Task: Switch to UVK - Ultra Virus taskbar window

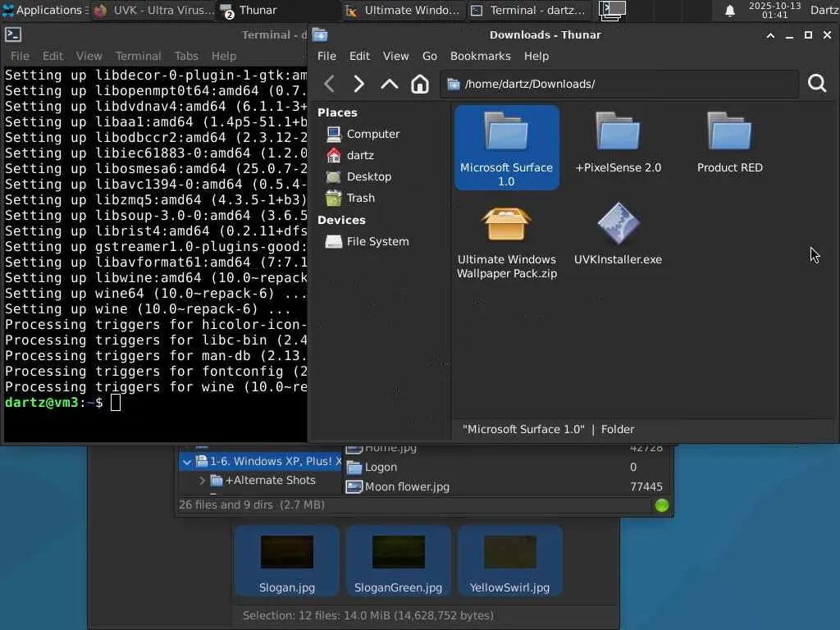Action: pyautogui.click(x=153, y=10)
